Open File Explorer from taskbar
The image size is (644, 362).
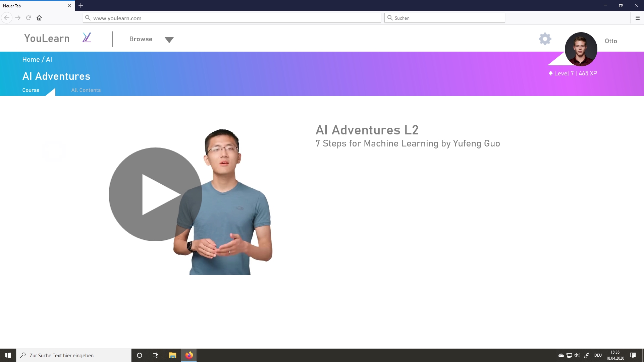point(172,355)
